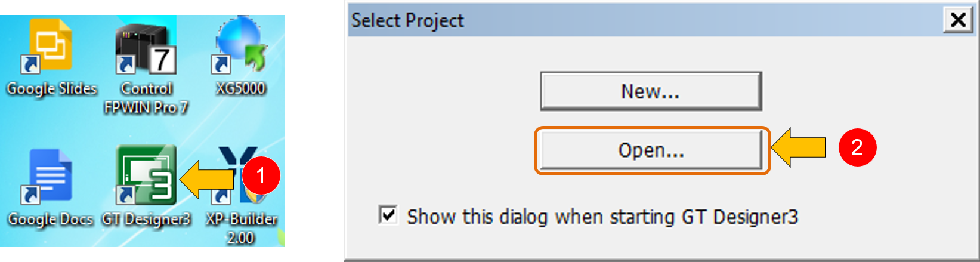Click the "XP-Builder 2.00" label text
980x262 pixels.
tap(241, 228)
